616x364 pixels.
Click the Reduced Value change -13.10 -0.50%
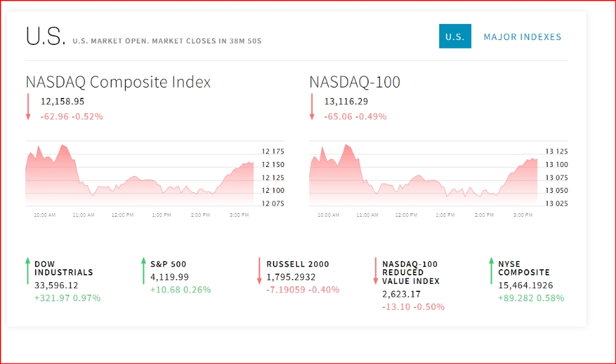pos(413,307)
